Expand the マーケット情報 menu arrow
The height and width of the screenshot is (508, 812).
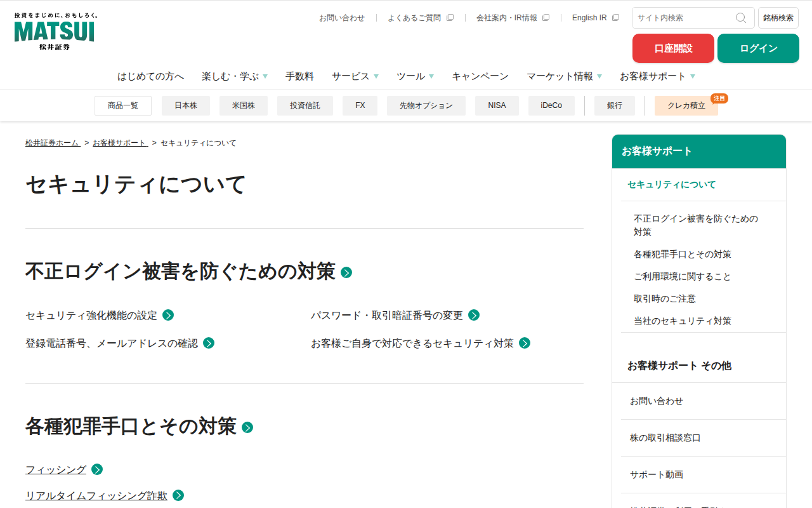[x=599, y=76]
